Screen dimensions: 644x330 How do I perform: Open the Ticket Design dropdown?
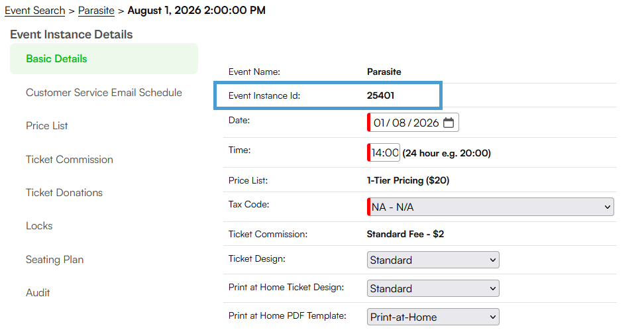point(433,260)
